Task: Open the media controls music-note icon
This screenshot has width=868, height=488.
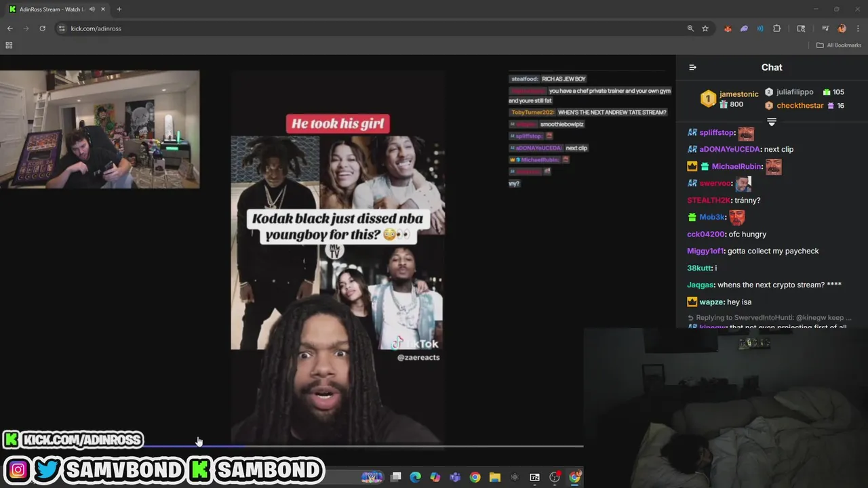Action: tap(825, 28)
